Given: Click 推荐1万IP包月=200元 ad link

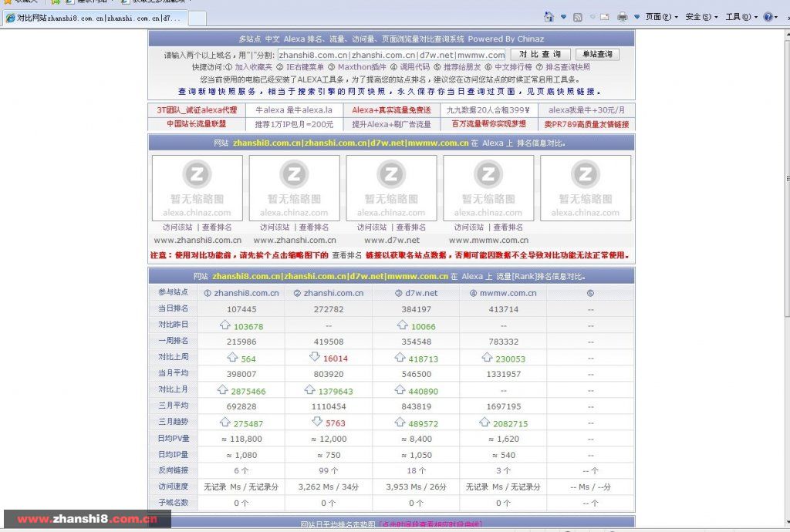Looking at the screenshot, I should tap(294, 124).
